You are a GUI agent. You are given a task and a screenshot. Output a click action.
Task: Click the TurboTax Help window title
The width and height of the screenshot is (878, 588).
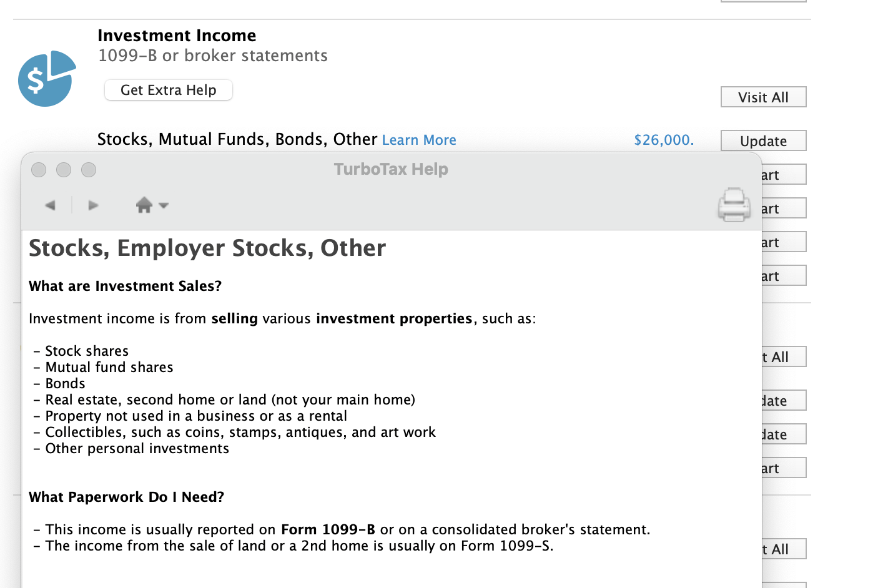point(391,169)
